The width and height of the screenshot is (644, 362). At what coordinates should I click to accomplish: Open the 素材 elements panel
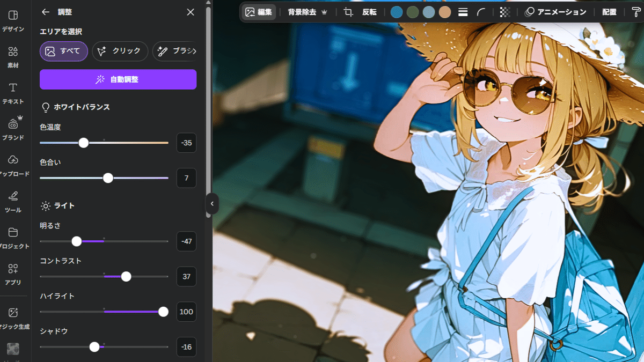[x=13, y=57]
